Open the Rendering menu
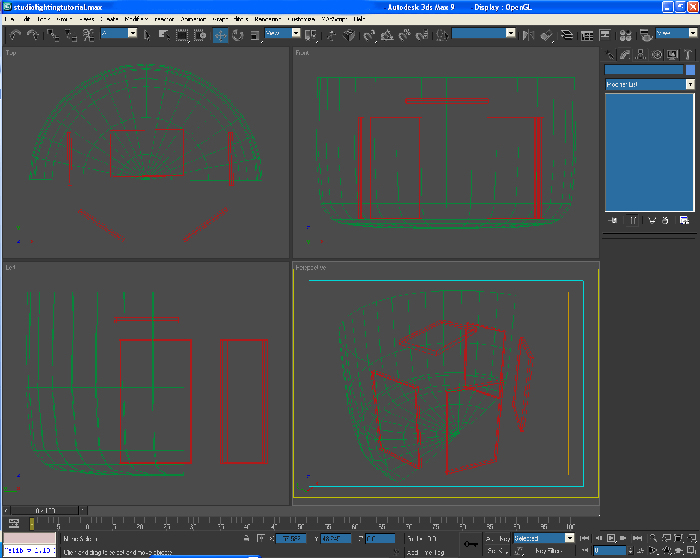Viewport: 700px width, 558px height. (266, 19)
